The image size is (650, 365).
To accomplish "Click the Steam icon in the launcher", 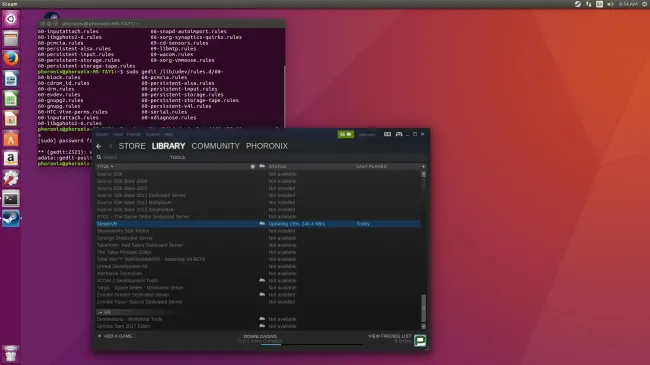I will 11,218.
